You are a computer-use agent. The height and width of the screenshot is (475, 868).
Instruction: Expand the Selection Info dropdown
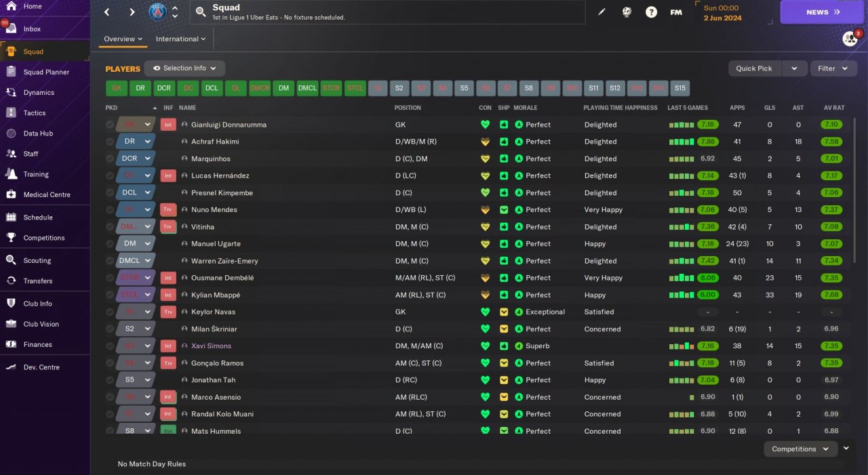point(185,68)
